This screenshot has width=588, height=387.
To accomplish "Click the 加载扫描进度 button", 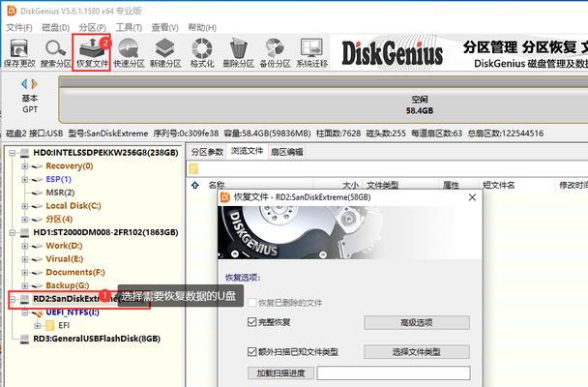I will click(280, 373).
